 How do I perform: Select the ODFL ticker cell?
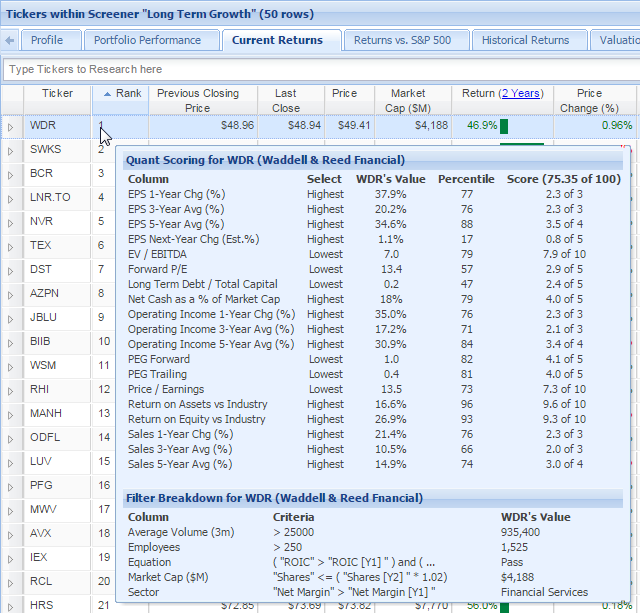57,438
